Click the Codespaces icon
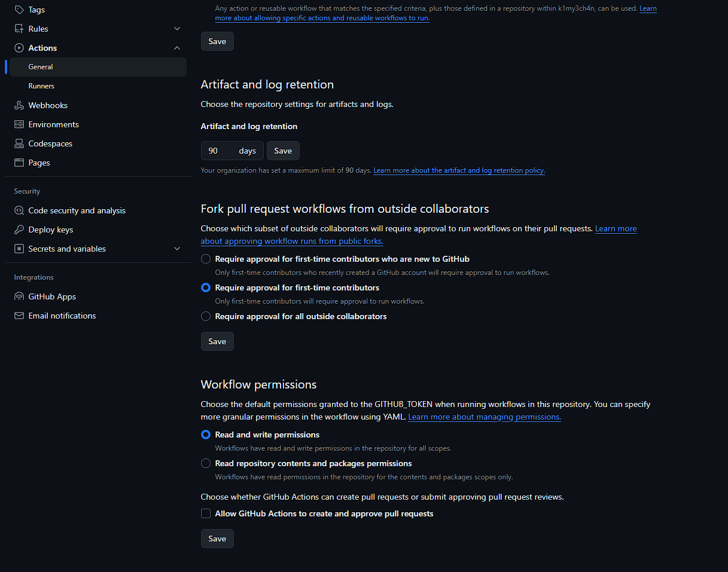Image resolution: width=728 pixels, height=572 pixels. [x=19, y=143]
